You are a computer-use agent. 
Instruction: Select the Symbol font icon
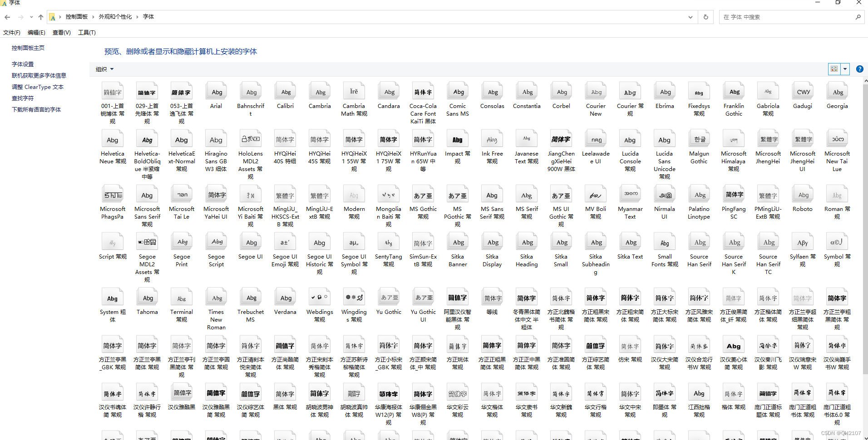(x=837, y=242)
